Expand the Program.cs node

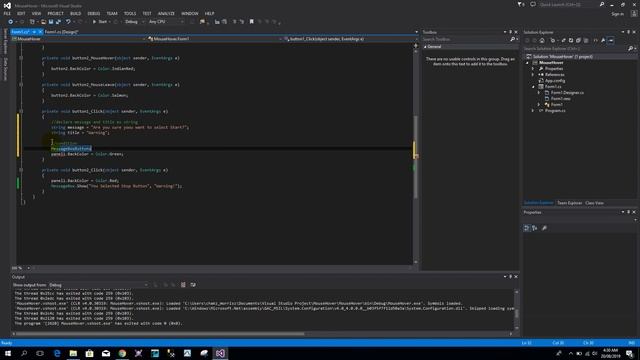coord(533,111)
